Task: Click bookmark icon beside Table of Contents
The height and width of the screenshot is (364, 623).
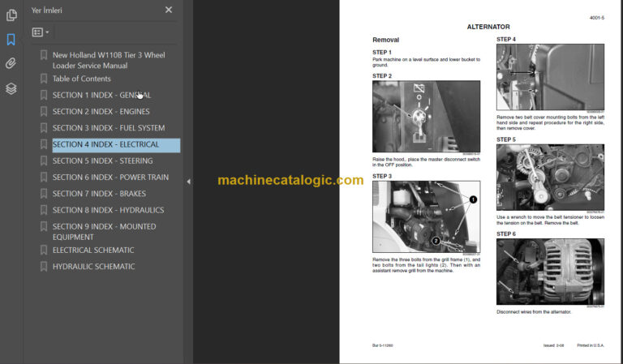Action: coord(44,79)
